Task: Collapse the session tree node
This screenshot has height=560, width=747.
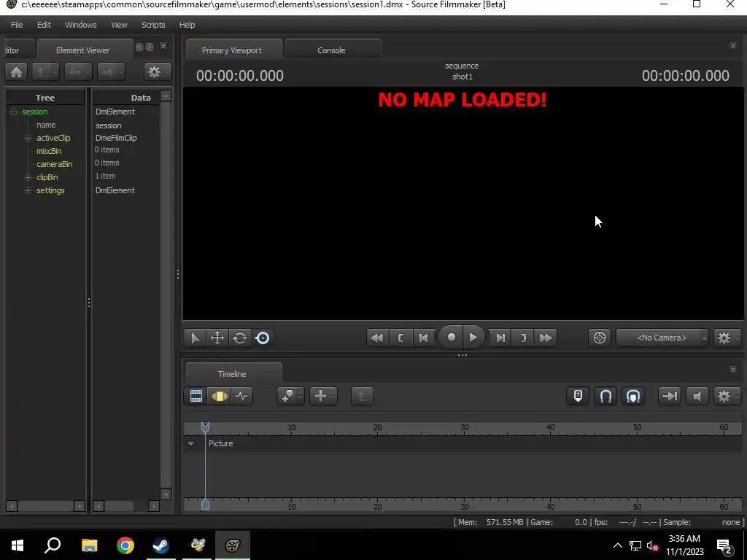Action: pos(13,112)
